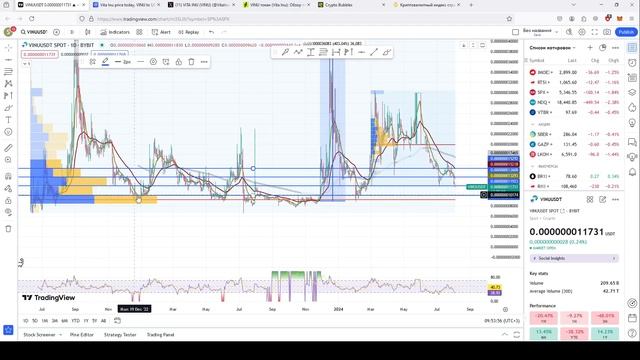This screenshot has width=640, height=360.
Task: Select the trend line drawing tool
Action: [8, 60]
